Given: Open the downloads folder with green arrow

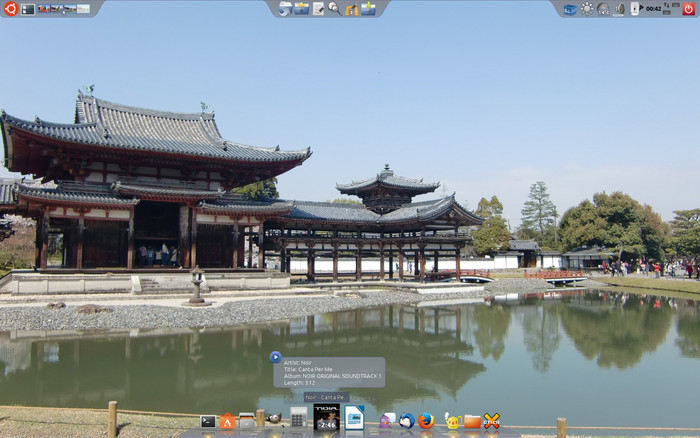Looking at the screenshot, I should pyautogui.click(x=368, y=8).
